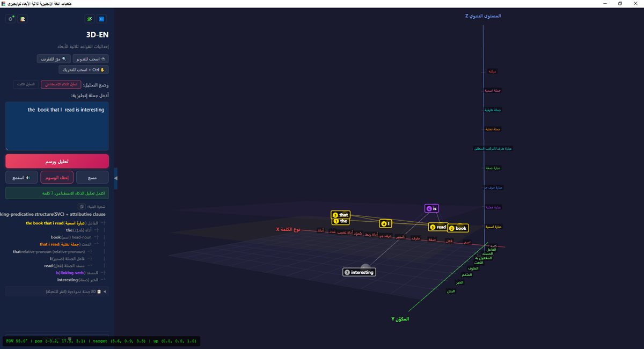This screenshot has width=644, height=349.
Task: Toggle the hide labels button (إخفاء الوسوم)
Action: [x=57, y=177]
